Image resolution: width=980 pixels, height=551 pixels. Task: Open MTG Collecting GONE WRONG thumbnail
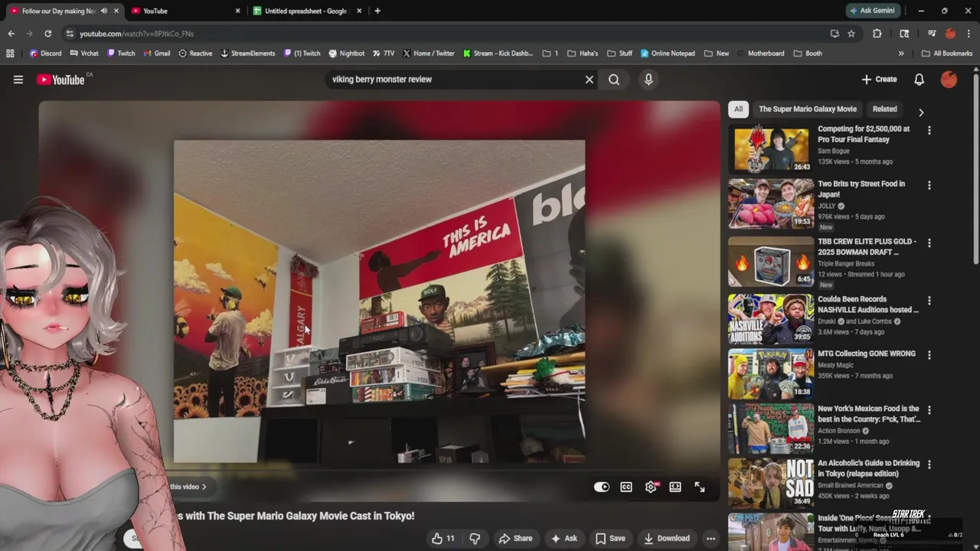(771, 374)
